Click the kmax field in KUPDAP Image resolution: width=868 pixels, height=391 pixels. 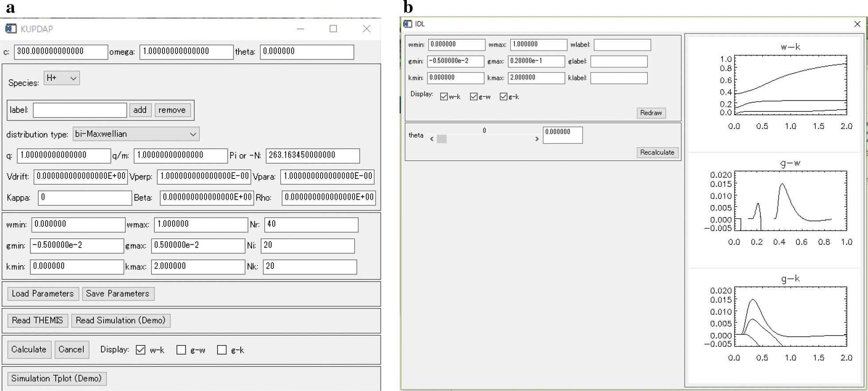coord(198,267)
